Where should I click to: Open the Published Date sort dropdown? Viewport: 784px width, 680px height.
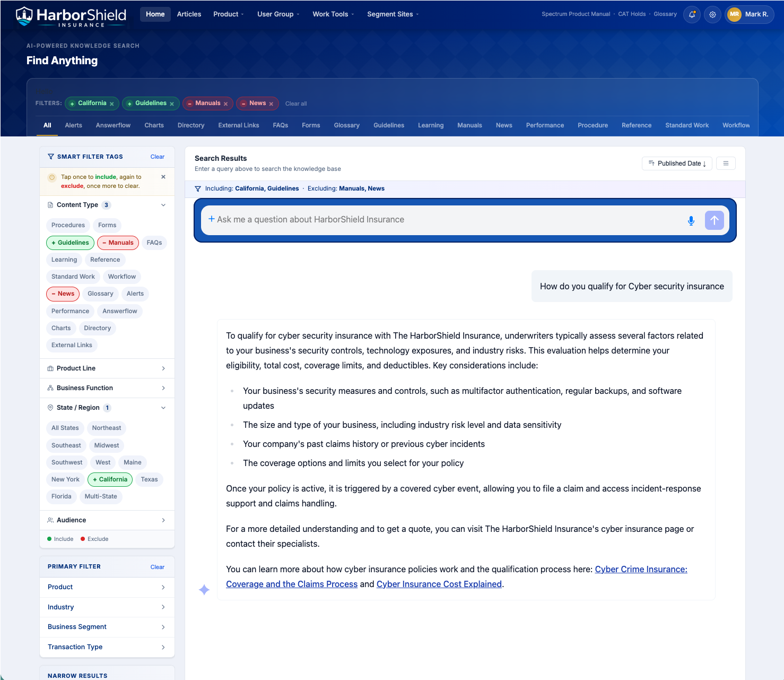pyautogui.click(x=677, y=163)
